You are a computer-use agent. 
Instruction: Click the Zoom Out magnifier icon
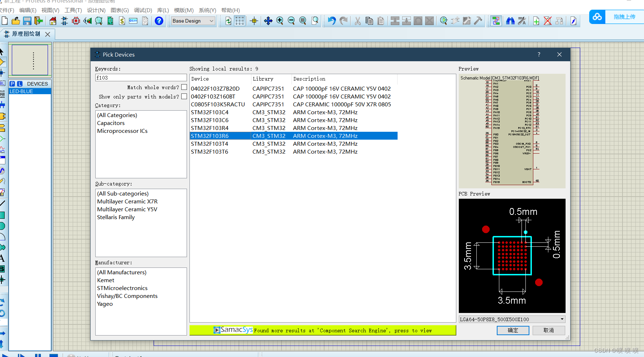[291, 21]
